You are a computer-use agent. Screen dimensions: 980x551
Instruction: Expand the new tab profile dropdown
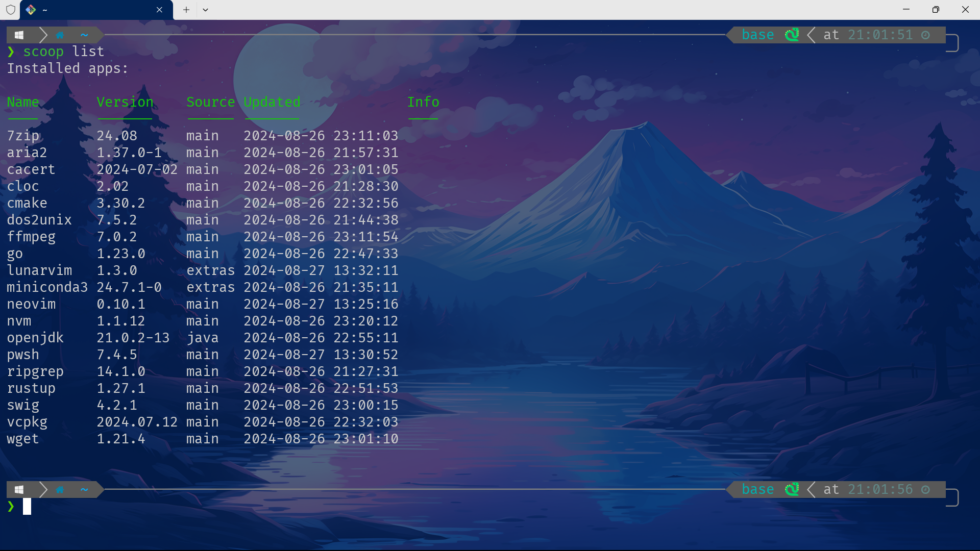(x=205, y=10)
